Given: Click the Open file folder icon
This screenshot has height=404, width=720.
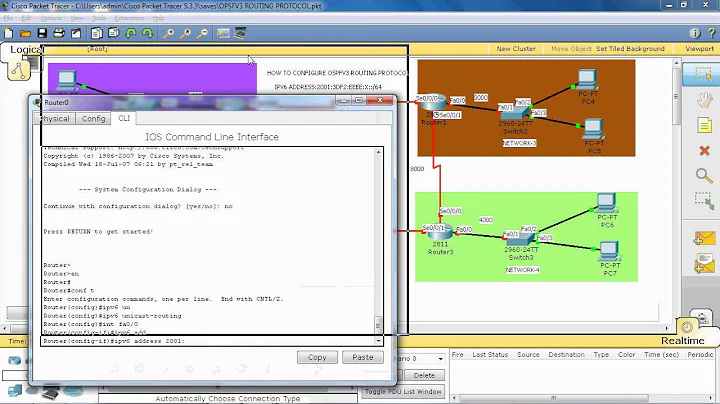Looking at the screenshot, I should click(x=25, y=33).
